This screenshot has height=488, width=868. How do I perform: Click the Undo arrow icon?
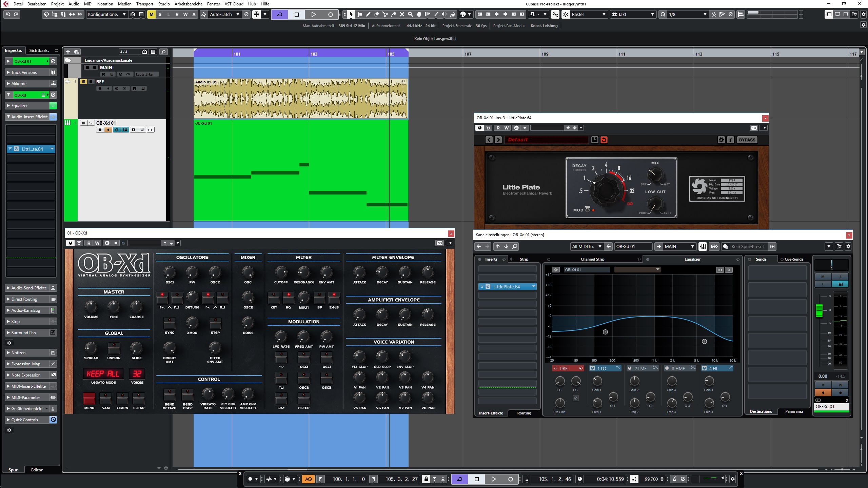pos(8,14)
